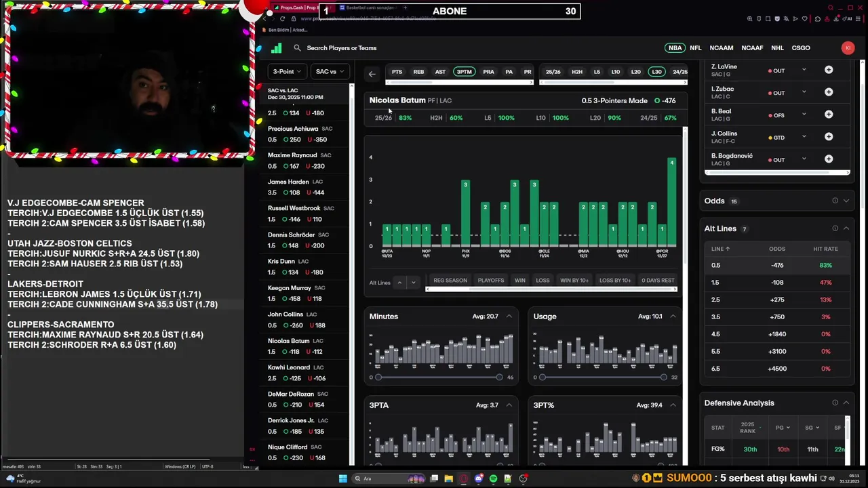This screenshot has height=488, width=868.
Task: Switch to the CSGO league tab
Action: point(801,48)
